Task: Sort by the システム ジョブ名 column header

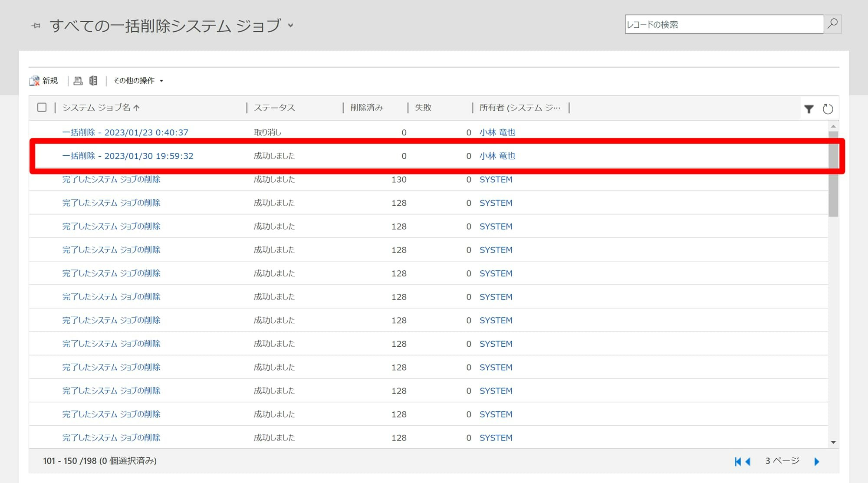Action: pos(96,108)
